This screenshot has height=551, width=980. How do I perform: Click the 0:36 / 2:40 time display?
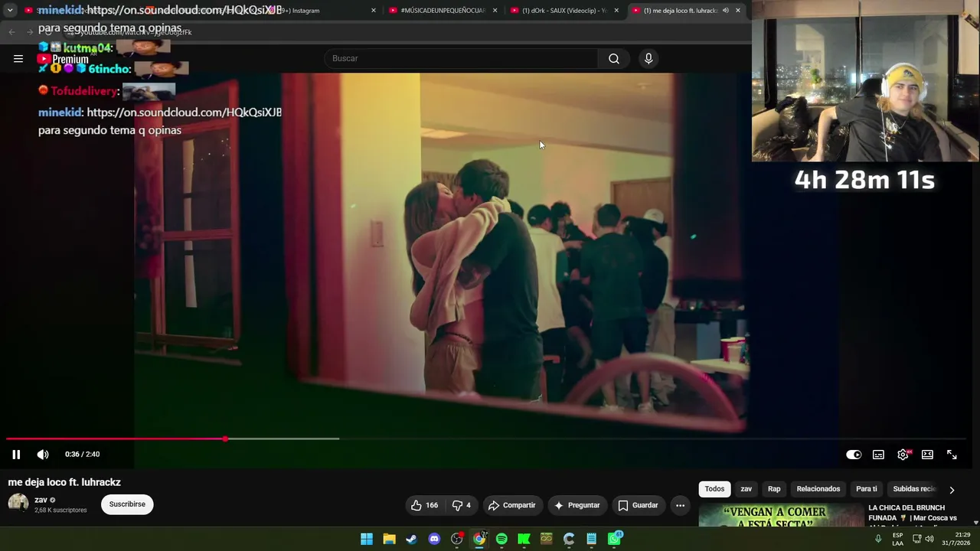click(82, 455)
